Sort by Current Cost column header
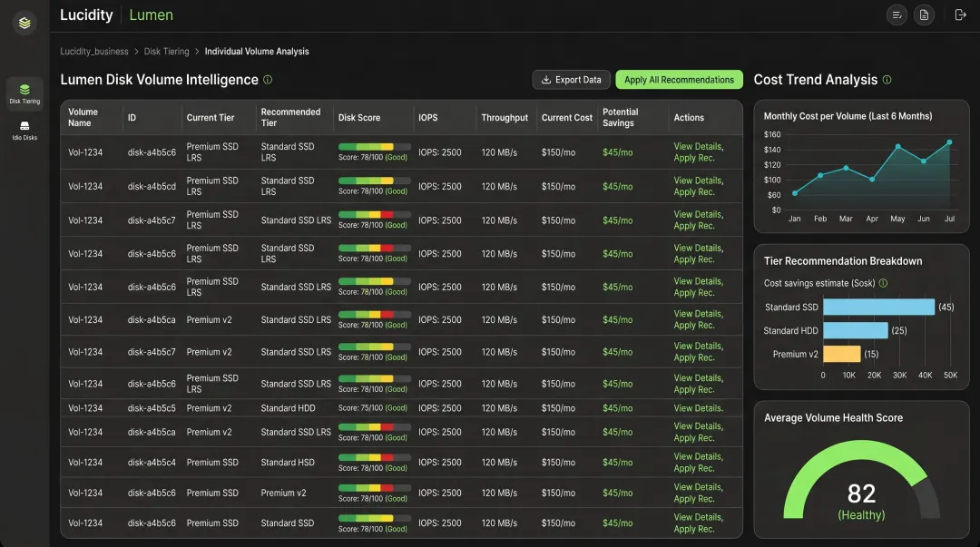Screen dimensions: 980x547 [x=567, y=118]
